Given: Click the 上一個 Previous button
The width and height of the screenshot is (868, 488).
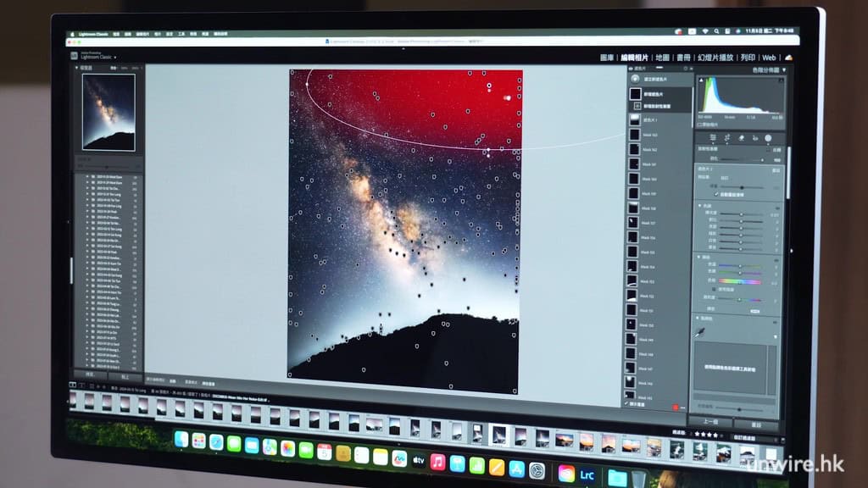Looking at the screenshot, I should pyautogui.click(x=709, y=421).
